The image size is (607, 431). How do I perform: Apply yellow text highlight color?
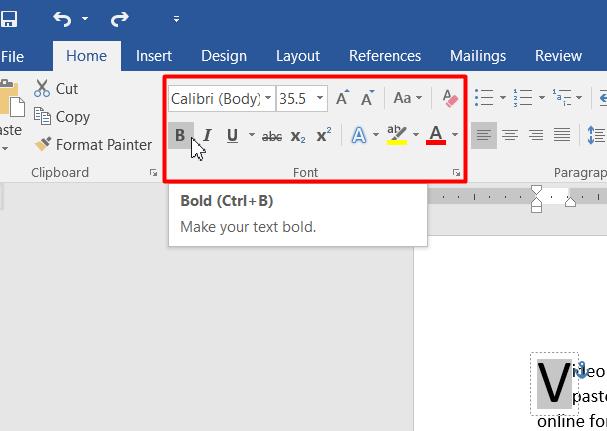[397, 135]
